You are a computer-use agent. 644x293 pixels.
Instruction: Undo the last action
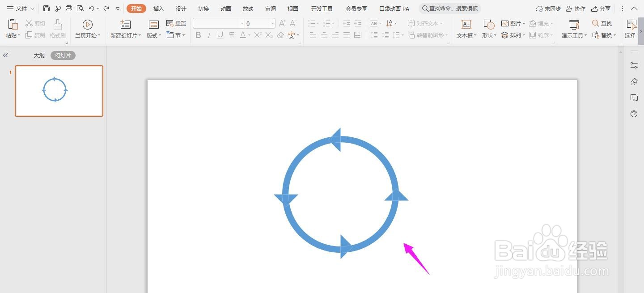coord(91,8)
